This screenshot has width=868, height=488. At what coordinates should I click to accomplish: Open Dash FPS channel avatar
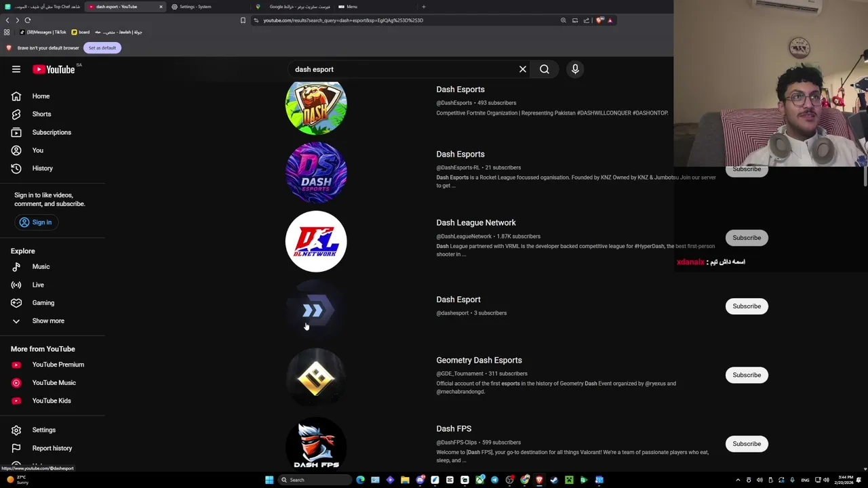[316, 445]
